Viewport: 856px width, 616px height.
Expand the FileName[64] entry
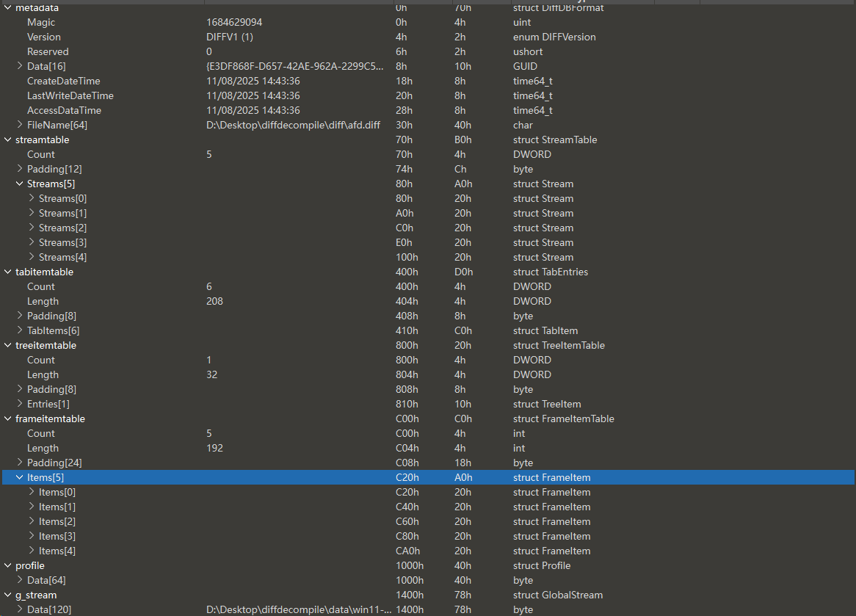click(x=20, y=125)
